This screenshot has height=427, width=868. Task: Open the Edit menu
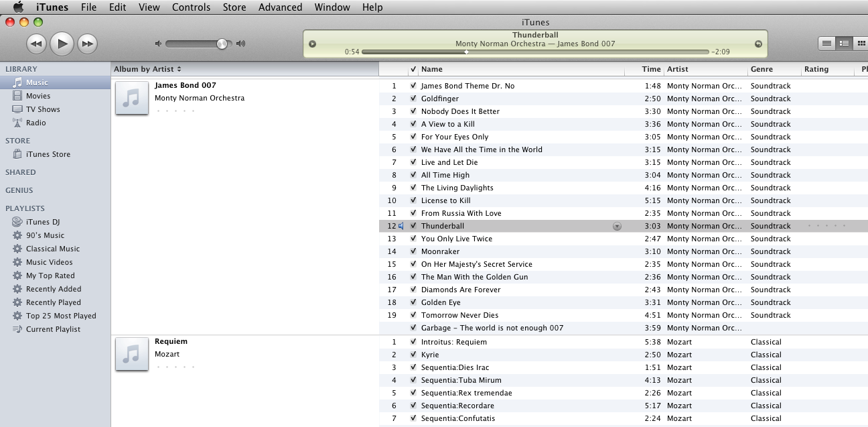coord(118,7)
